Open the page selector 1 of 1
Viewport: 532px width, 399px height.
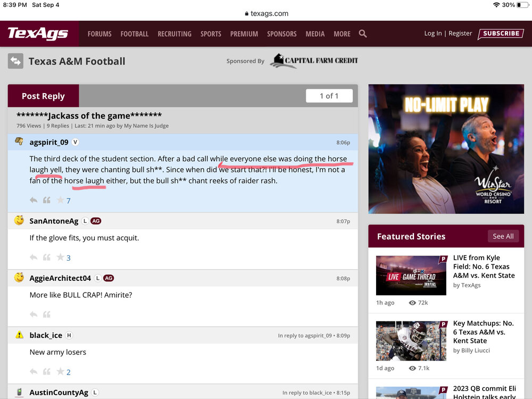point(329,96)
